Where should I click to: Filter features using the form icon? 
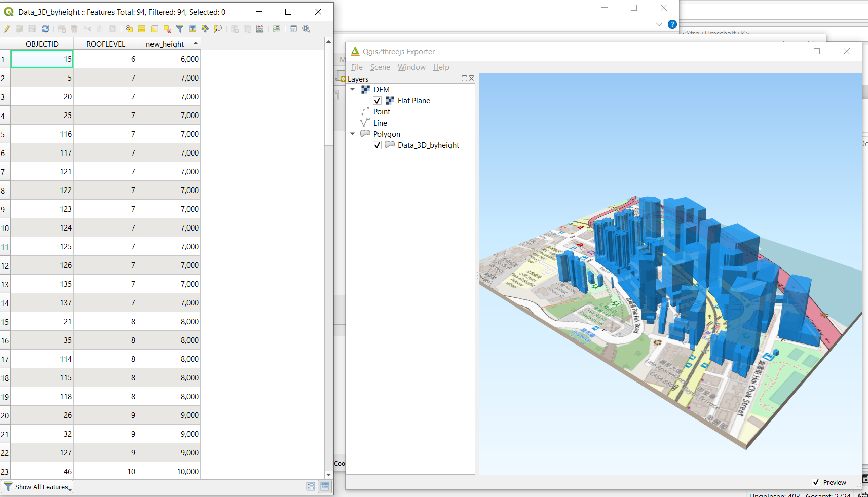(x=179, y=29)
